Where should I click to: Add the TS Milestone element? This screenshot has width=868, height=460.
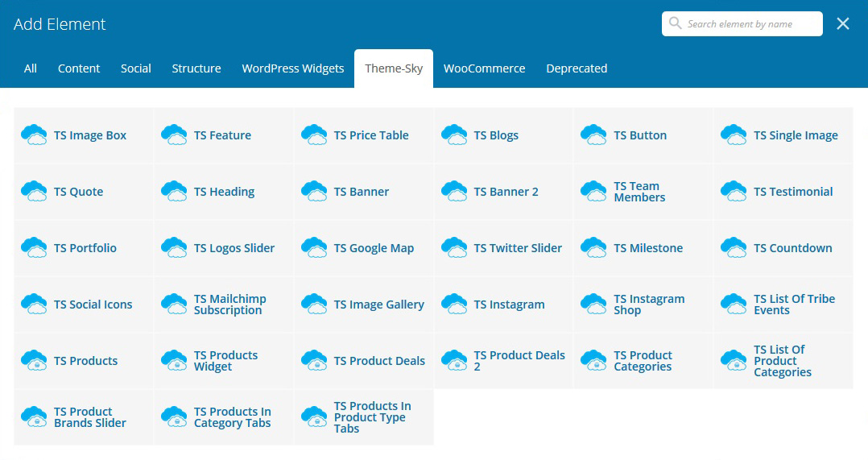click(x=643, y=248)
